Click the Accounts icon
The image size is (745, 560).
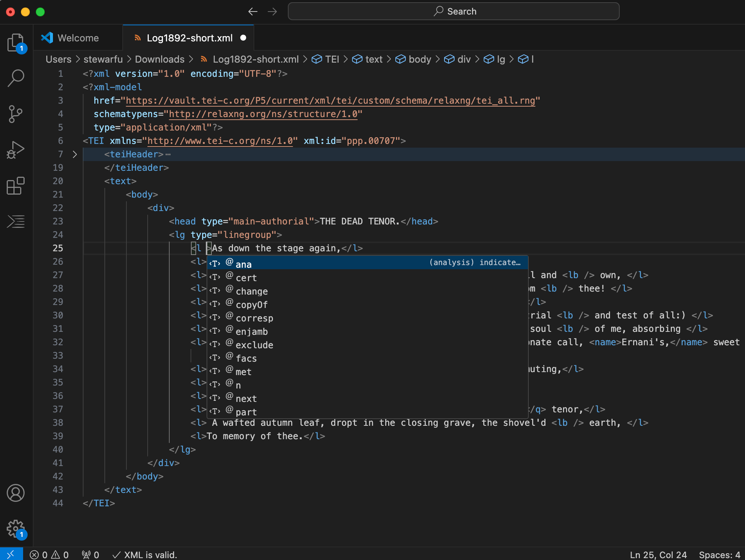tap(16, 493)
